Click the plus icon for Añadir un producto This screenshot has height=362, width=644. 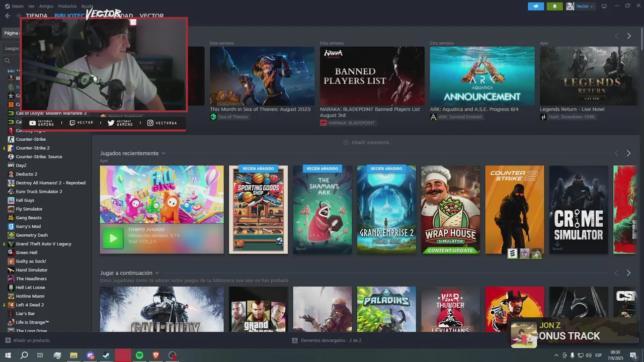(8, 340)
